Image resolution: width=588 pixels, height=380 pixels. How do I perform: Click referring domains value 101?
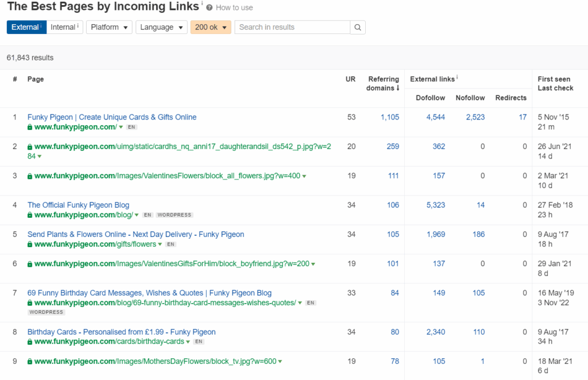393,264
